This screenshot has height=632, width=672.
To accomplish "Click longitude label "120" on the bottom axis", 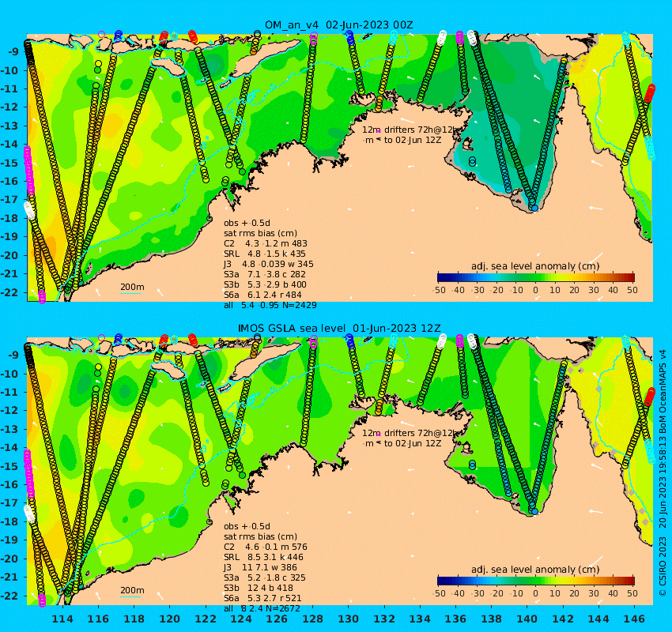I will point(170,619).
